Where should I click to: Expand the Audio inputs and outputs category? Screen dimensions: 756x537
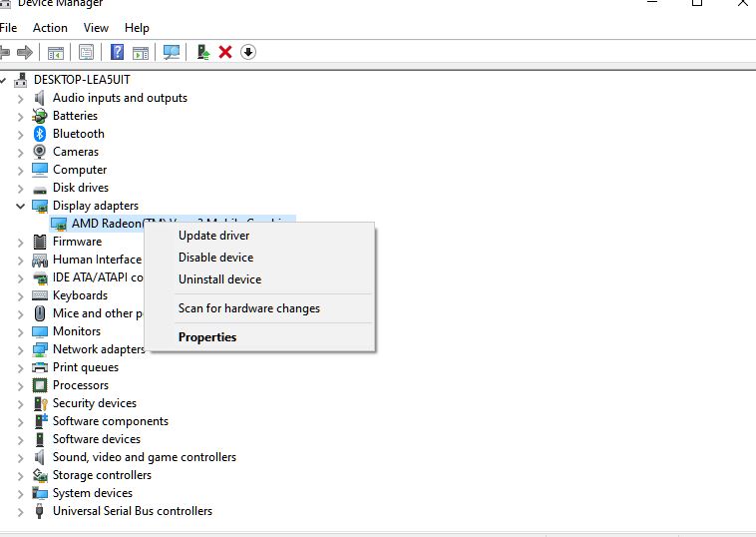[21, 98]
